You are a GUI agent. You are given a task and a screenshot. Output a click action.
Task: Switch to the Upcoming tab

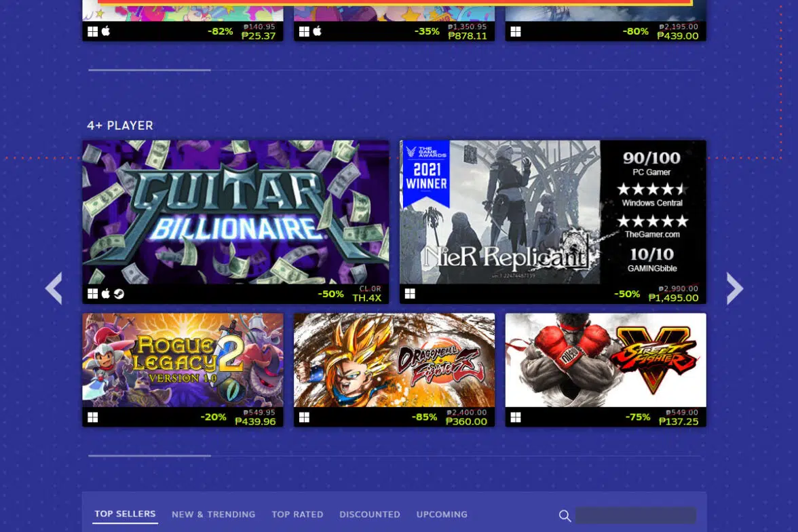click(442, 514)
